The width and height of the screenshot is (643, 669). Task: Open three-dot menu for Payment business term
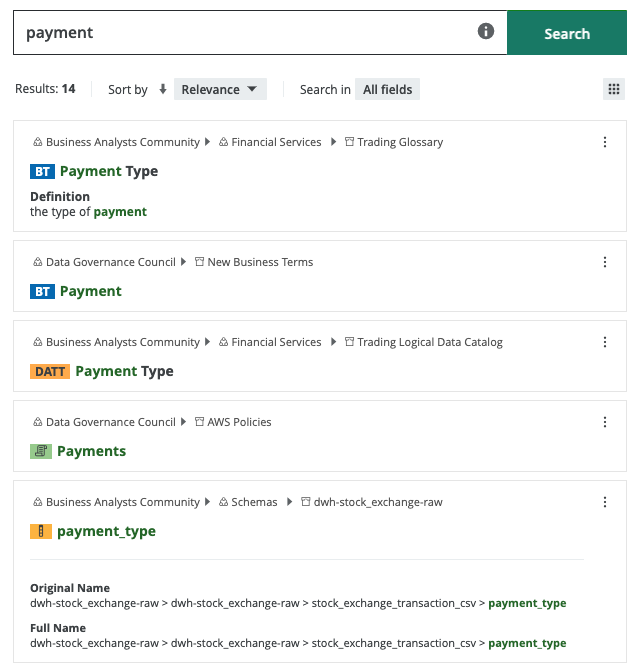(x=605, y=262)
